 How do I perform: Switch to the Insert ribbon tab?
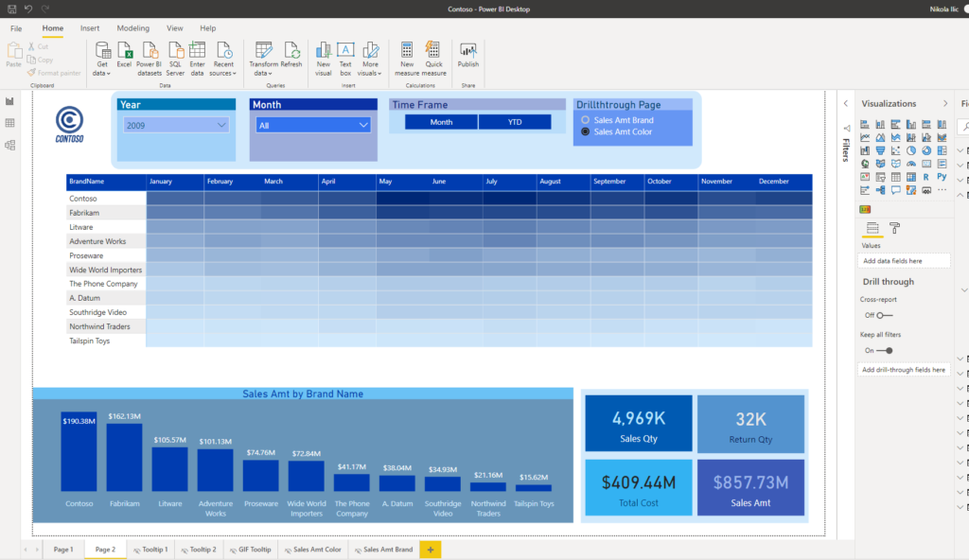(x=90, y=28)
